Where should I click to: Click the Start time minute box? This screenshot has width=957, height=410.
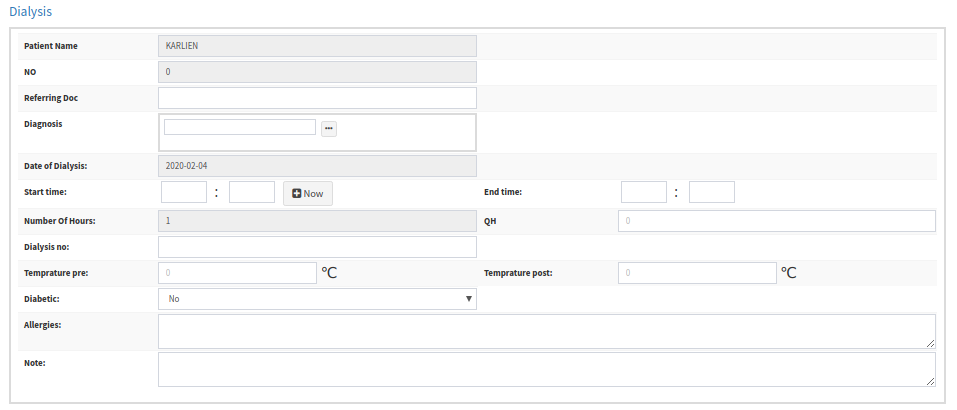point(252,192)
